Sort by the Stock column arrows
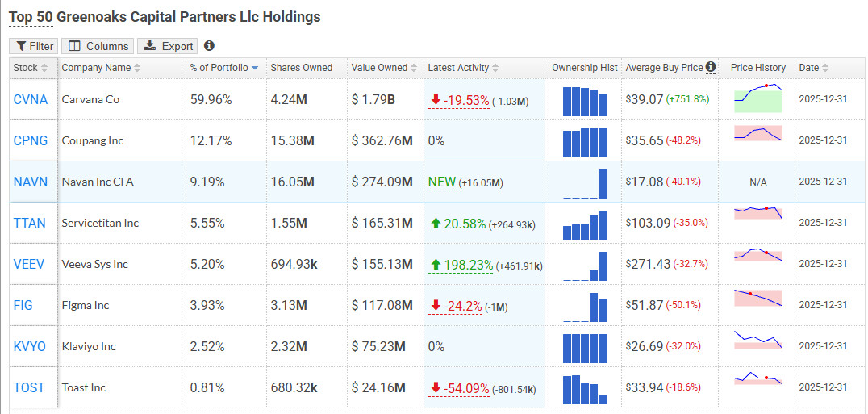868x414 pixels. coord(45,68)
